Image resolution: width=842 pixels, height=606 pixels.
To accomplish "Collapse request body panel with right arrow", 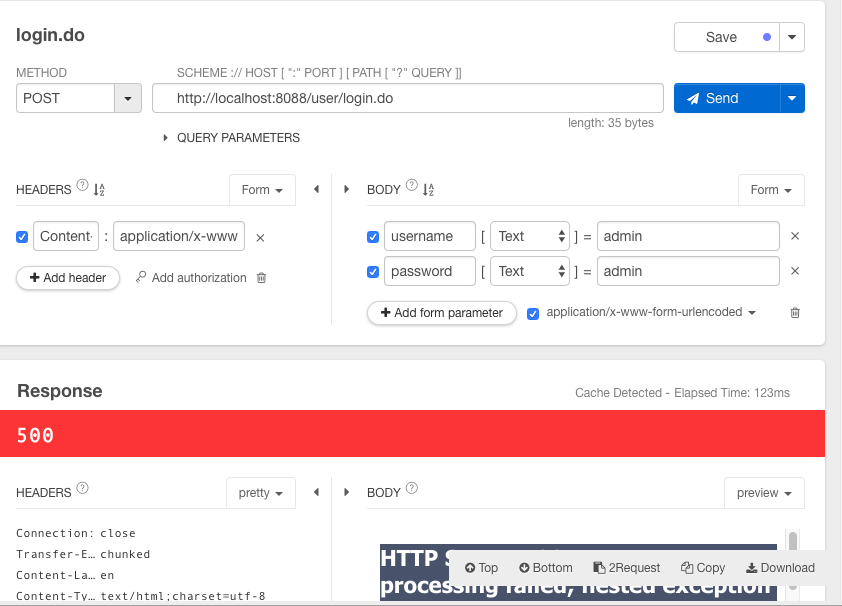I will point(346,189).
